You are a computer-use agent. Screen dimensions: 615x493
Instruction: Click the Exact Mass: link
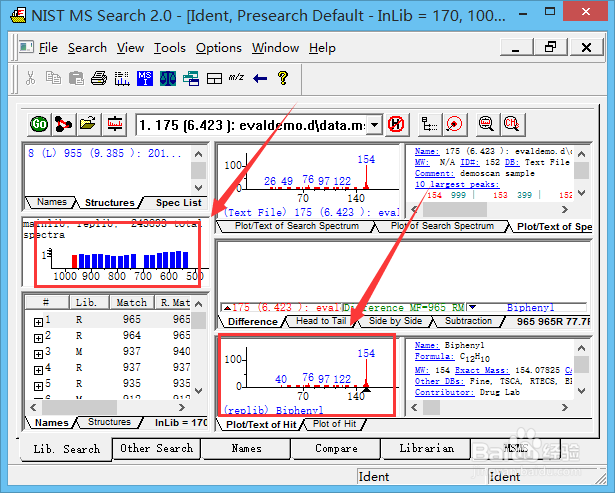click(482, 370)
